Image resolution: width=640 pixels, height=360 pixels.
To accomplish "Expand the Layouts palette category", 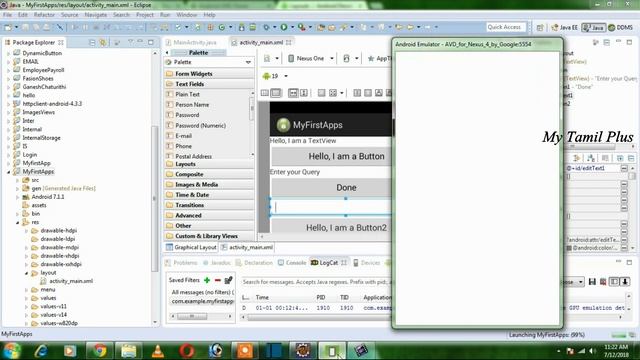I will 209,164.
